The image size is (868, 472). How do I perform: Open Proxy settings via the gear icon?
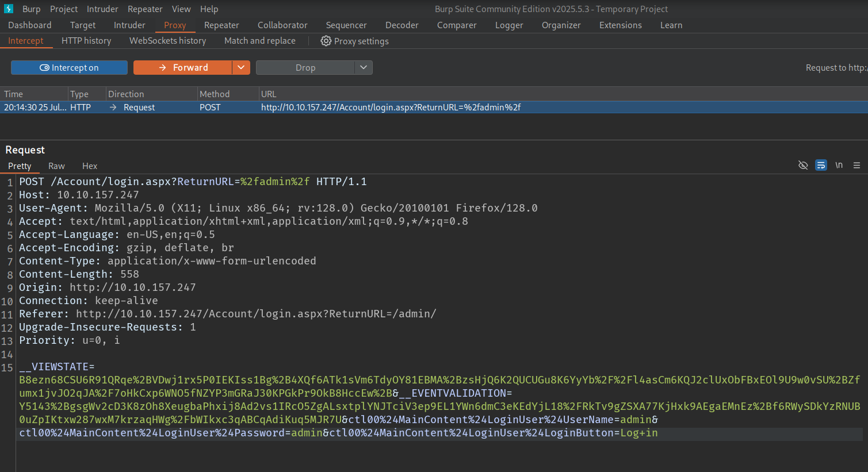[x=326, y=41]
